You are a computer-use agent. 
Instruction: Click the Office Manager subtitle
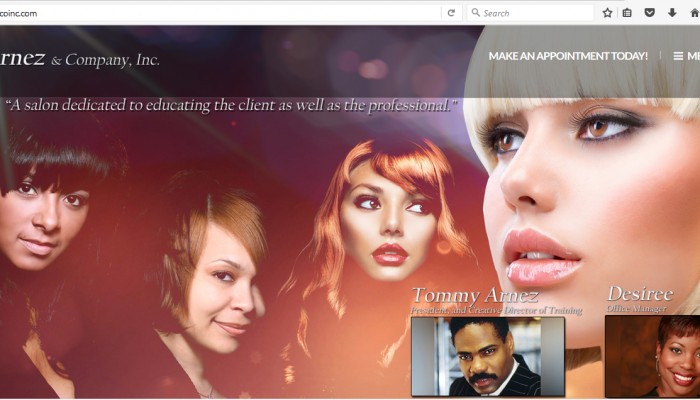[637, 308]
